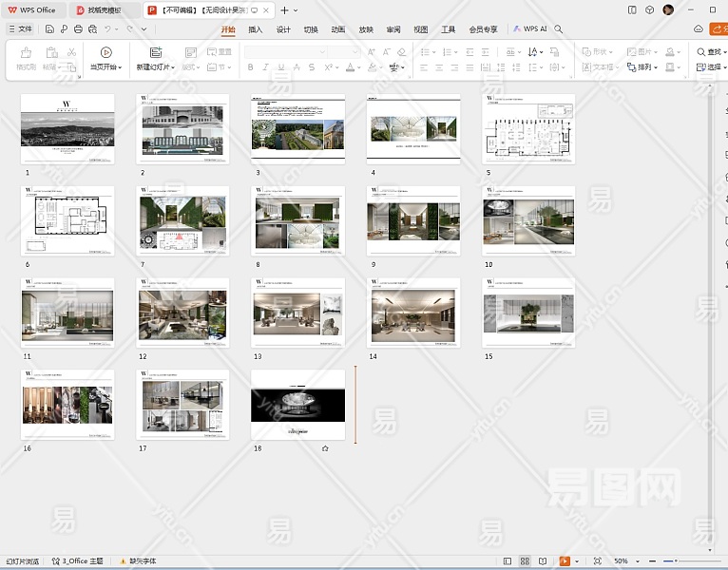Click the print icon in quick access toolbar
This screenshot has width=728, height=570.
[77, 29]
